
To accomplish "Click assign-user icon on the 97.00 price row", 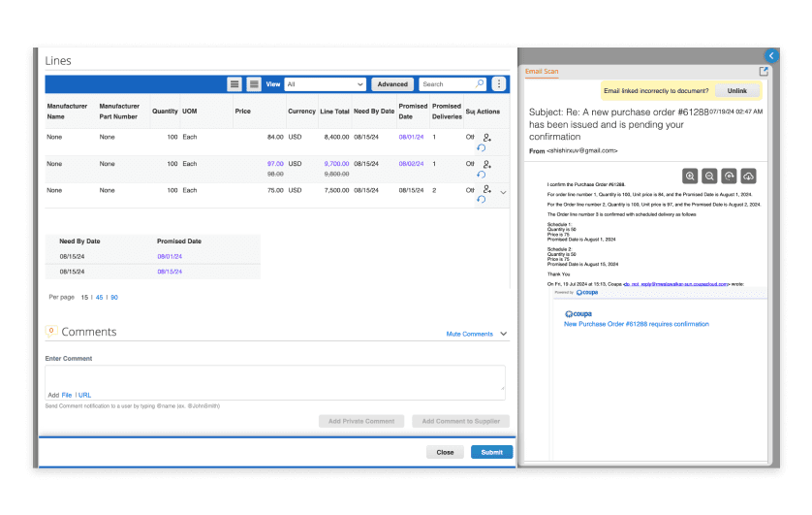I will (x=486, y=164).
